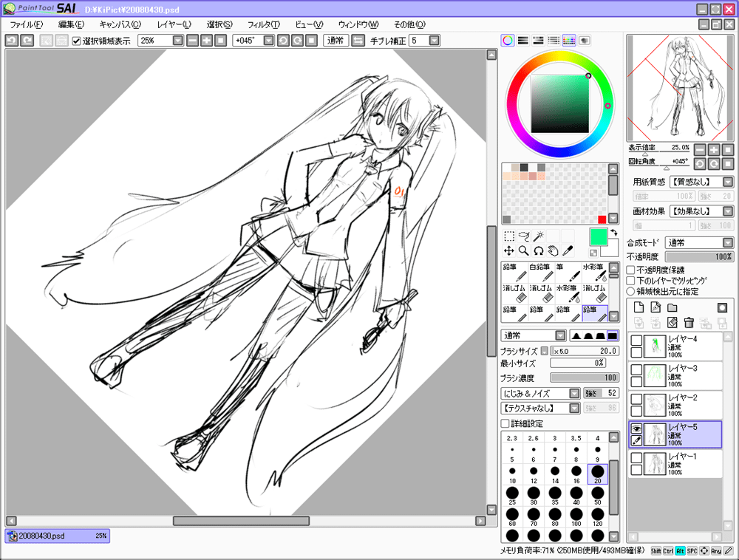Select the magic wand tool
This screenshot has height=560, width=739.
[538, 236]
